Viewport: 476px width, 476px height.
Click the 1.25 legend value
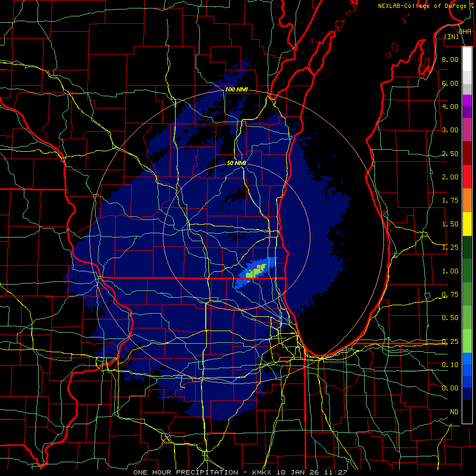coord(450,248)
